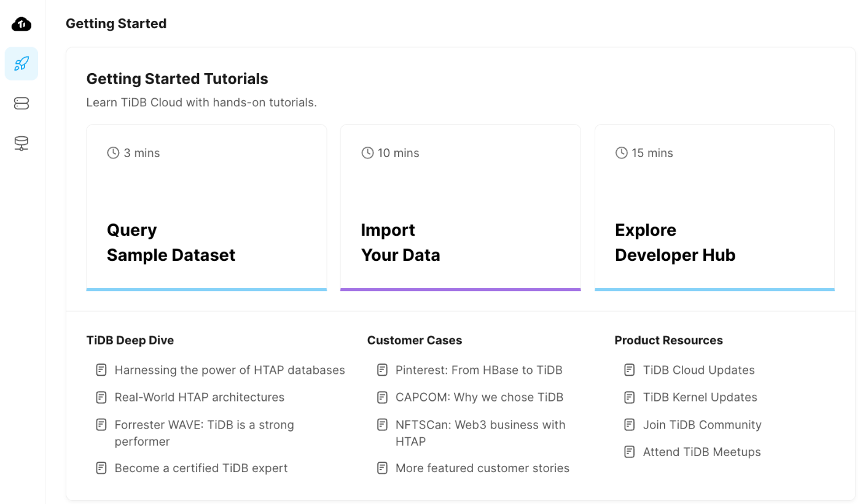Image resolution: width=860 pixels, height=504 pixels.
Task: Open the data migration sidebar icon
Action: pos(21,144)
